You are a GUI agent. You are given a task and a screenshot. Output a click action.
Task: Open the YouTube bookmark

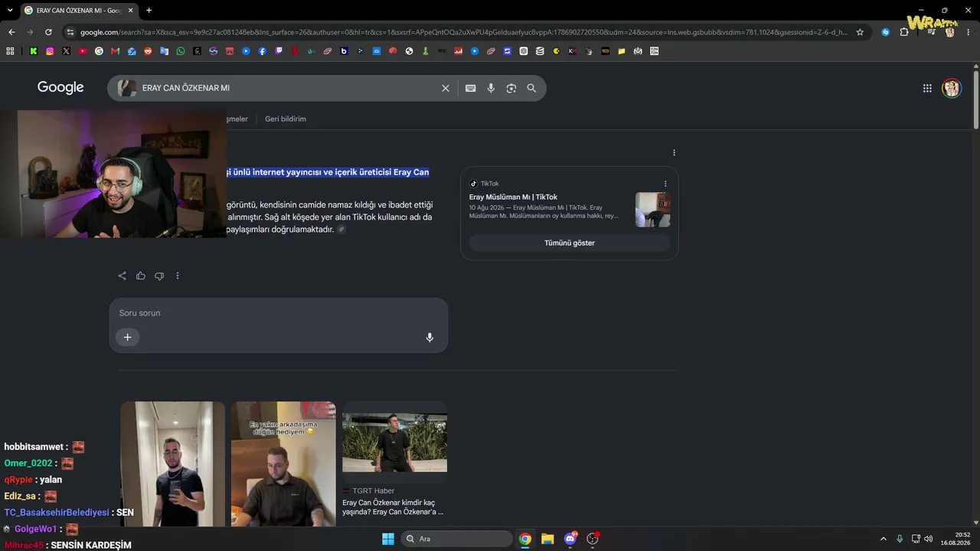[83, 51]
